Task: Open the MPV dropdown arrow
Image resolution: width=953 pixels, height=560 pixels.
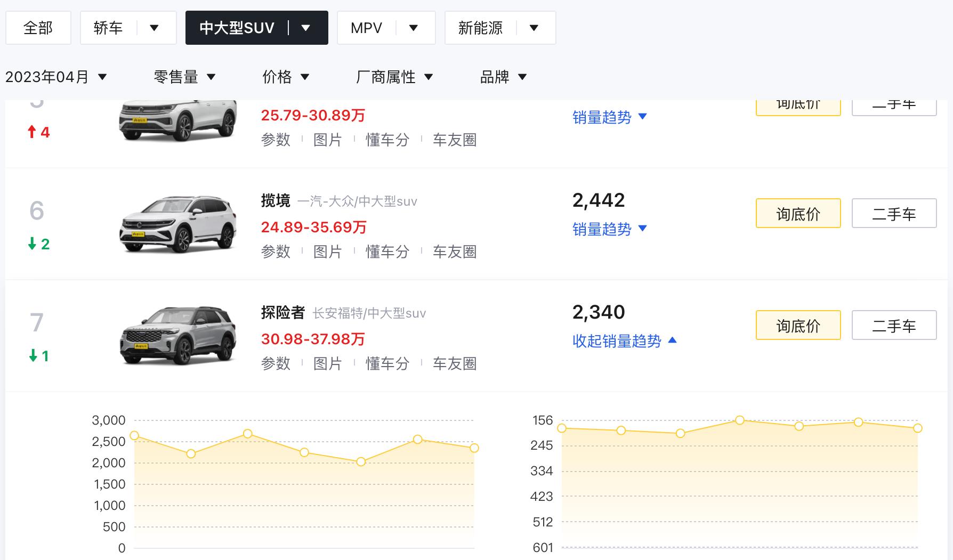Action: tap(414, 28)
